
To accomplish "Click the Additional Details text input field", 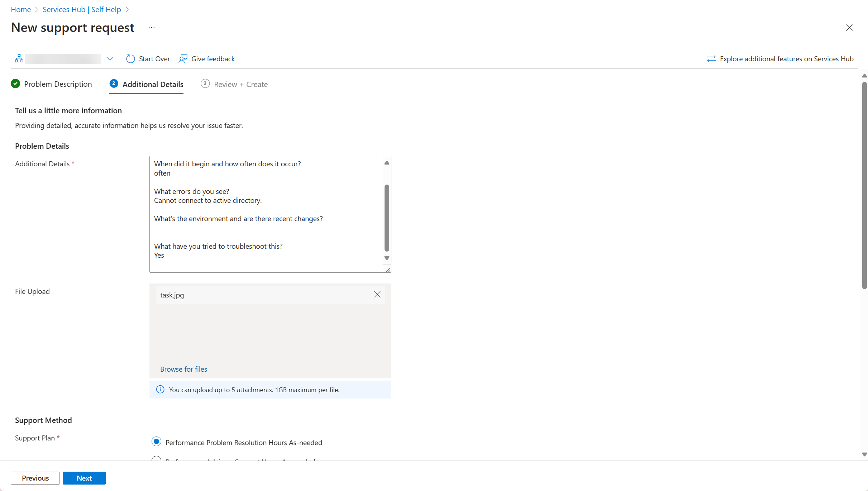I will pos(270,213).
